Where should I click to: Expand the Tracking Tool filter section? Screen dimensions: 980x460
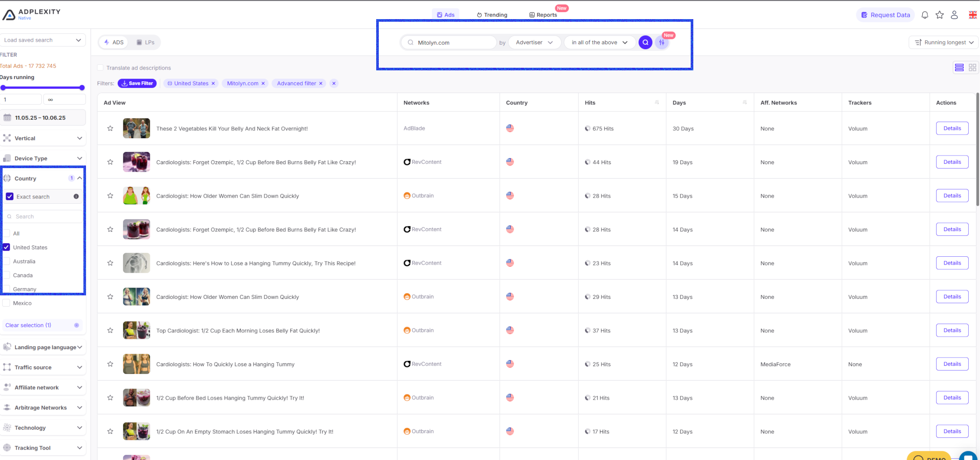tap(43, 448)
